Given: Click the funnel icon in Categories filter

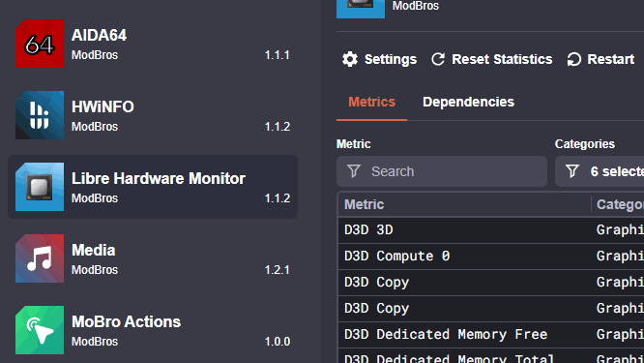Looking at the screenshot, I should (572, 171).
